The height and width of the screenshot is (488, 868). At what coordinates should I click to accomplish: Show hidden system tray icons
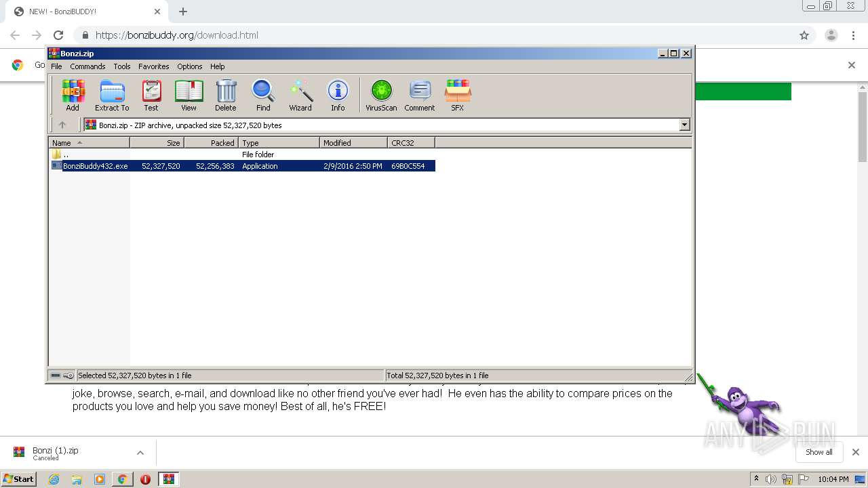pos(756,479)
